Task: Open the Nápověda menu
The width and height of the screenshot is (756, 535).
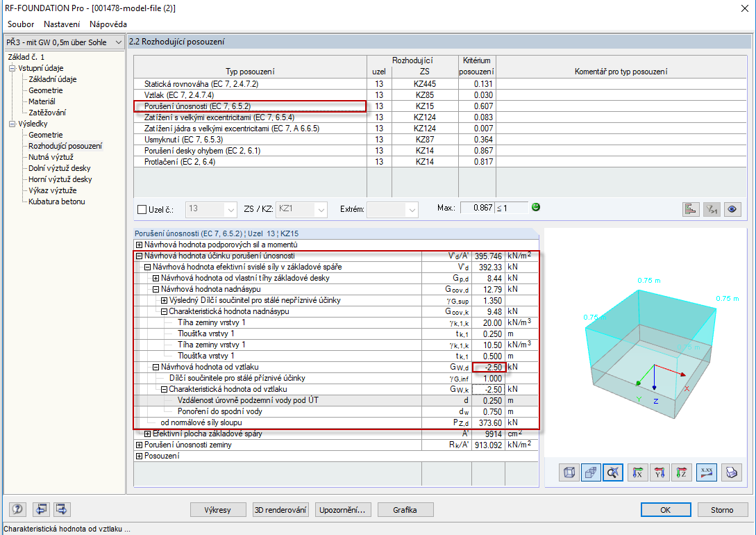Action: coord(108,24)
